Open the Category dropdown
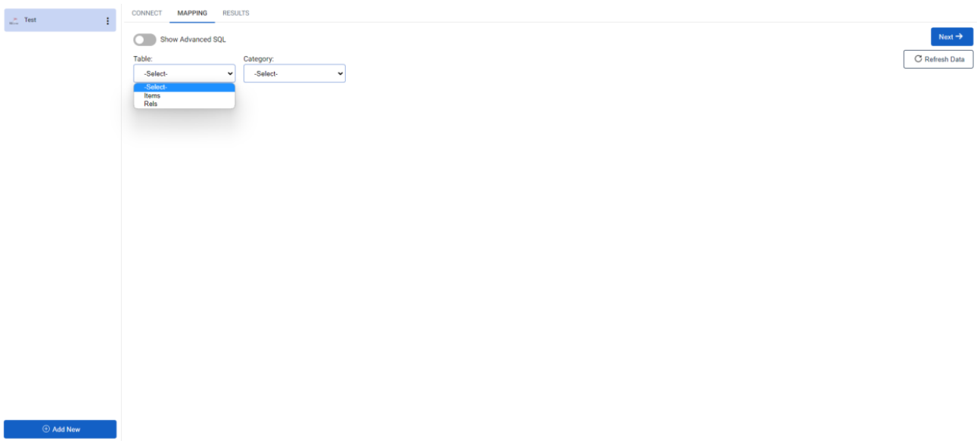 294,73
